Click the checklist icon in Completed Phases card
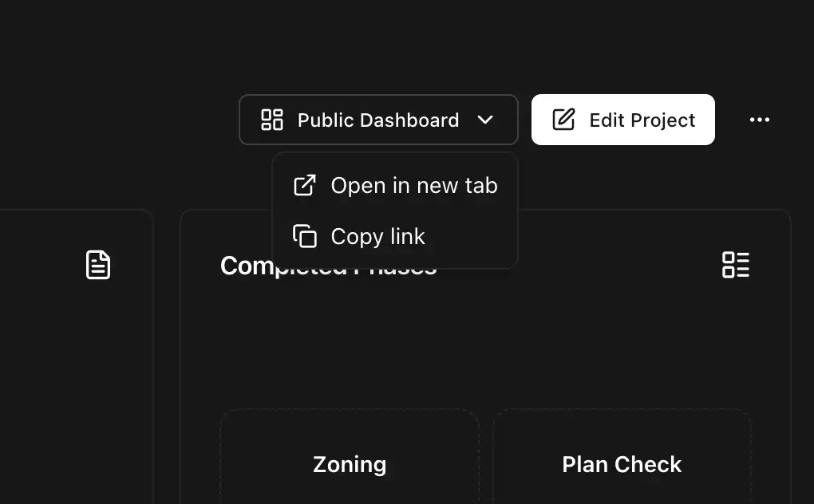The height and width of the screenshot is (504, 814). [735, 265]
